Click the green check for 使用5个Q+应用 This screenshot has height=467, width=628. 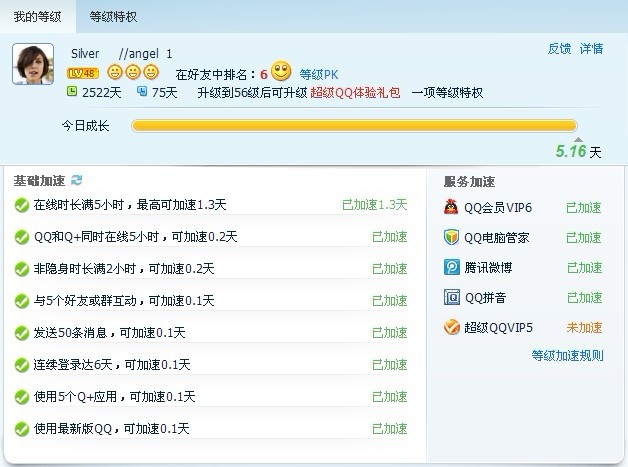click(x=22, y=398)
